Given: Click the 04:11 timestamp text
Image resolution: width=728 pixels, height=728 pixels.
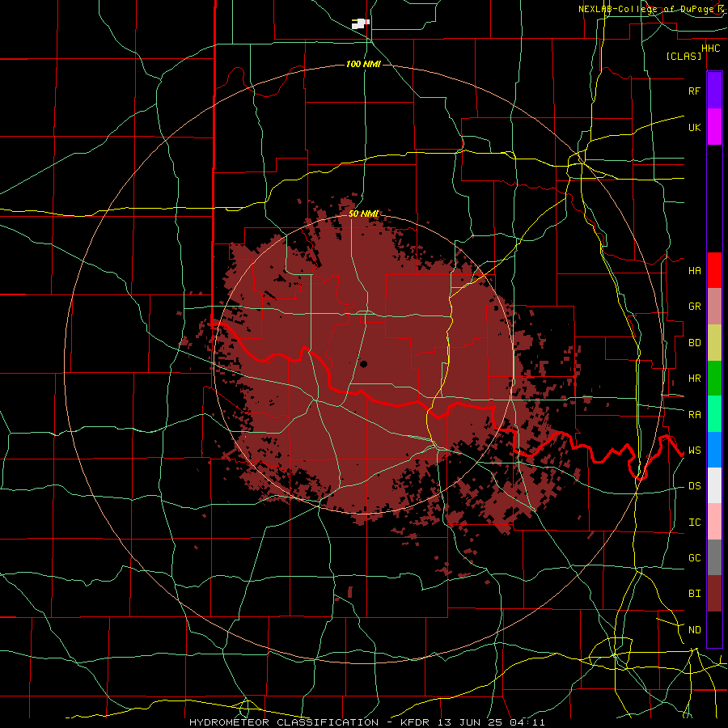Looking at the screenshot, I should point(527,722).
